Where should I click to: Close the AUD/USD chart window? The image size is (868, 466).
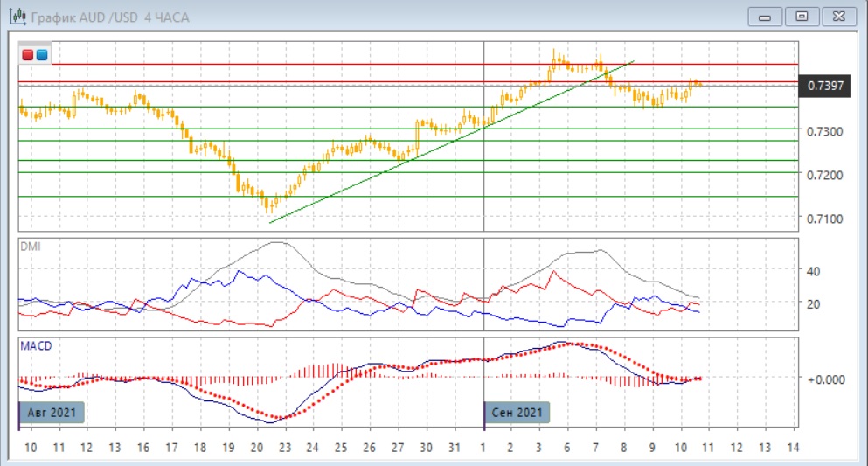tap(837, 15)
